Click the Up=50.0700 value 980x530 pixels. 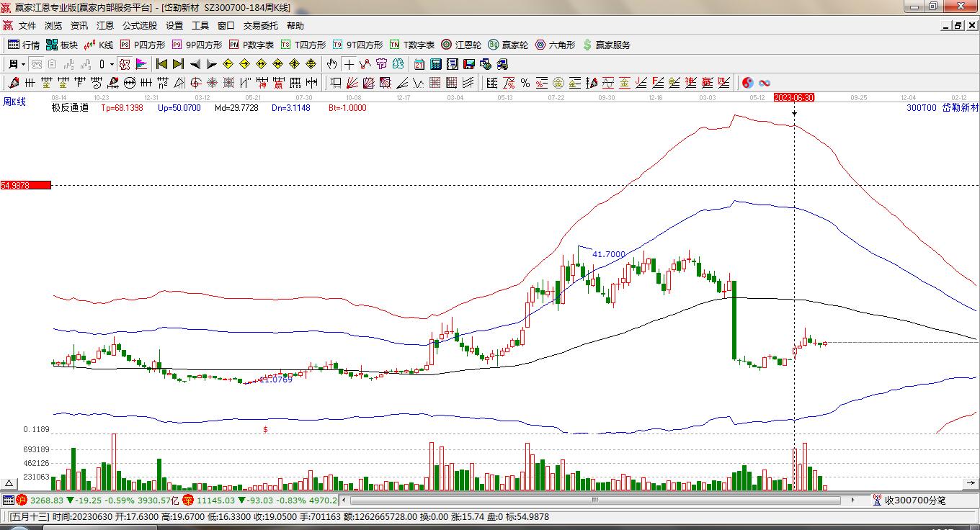pos(179,108)
